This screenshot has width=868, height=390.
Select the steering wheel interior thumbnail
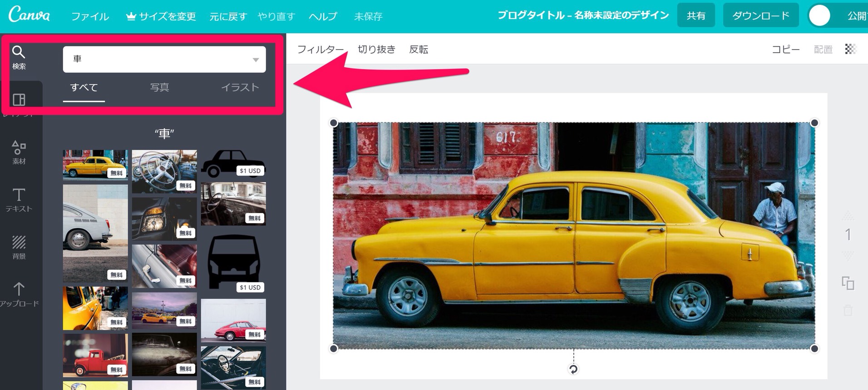pos(164,171)
